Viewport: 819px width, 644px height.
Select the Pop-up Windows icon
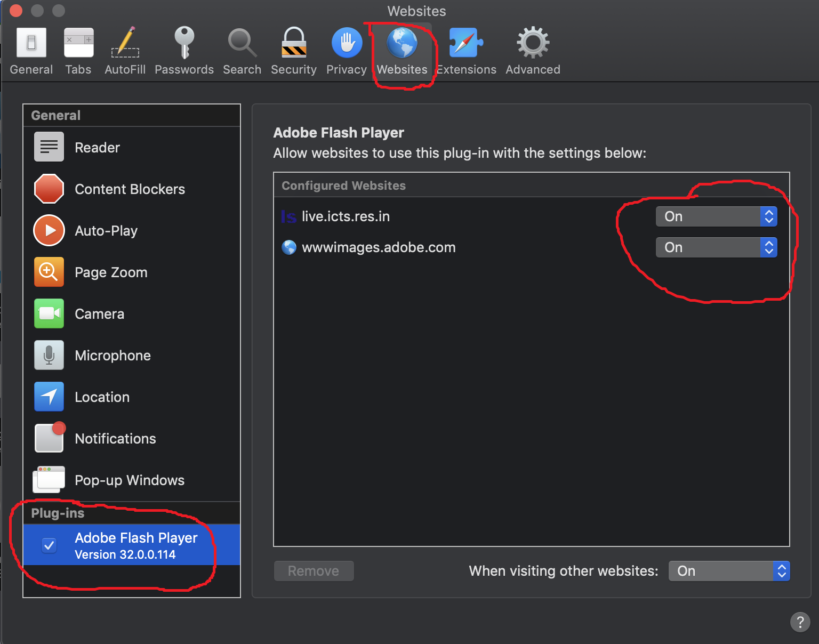click(49, 479)
